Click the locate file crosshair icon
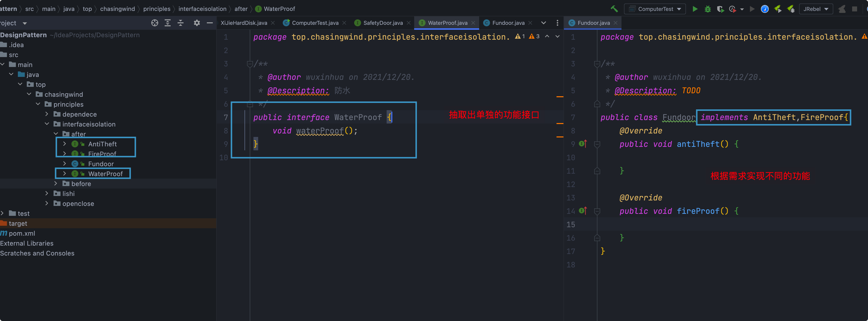Viewport: 868px width, 321px height. click(155, 23)
